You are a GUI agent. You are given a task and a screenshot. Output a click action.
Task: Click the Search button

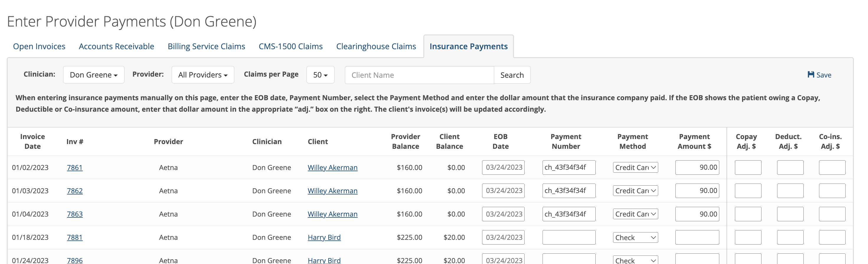pos(512,75)
